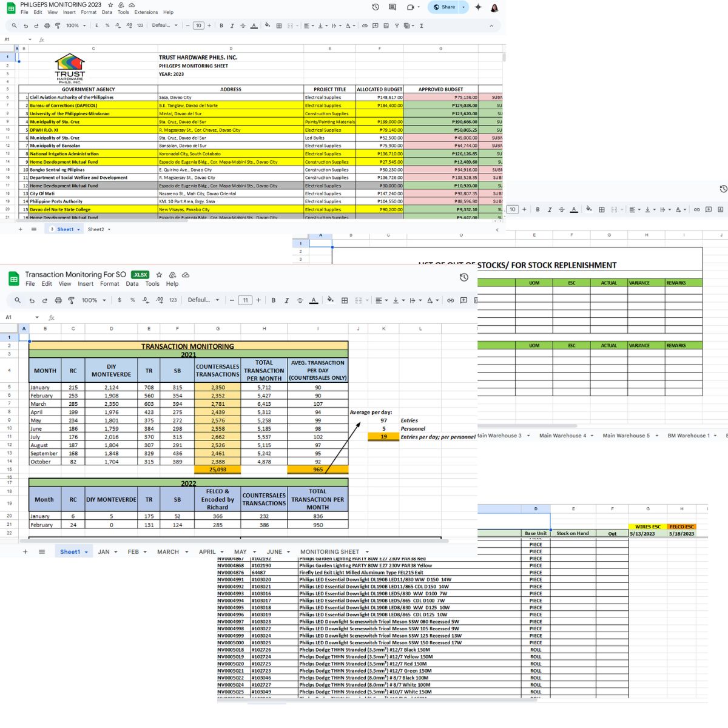
Task: Open version history in Transaction Monitoring window
Action: click(x=464, y=277)
